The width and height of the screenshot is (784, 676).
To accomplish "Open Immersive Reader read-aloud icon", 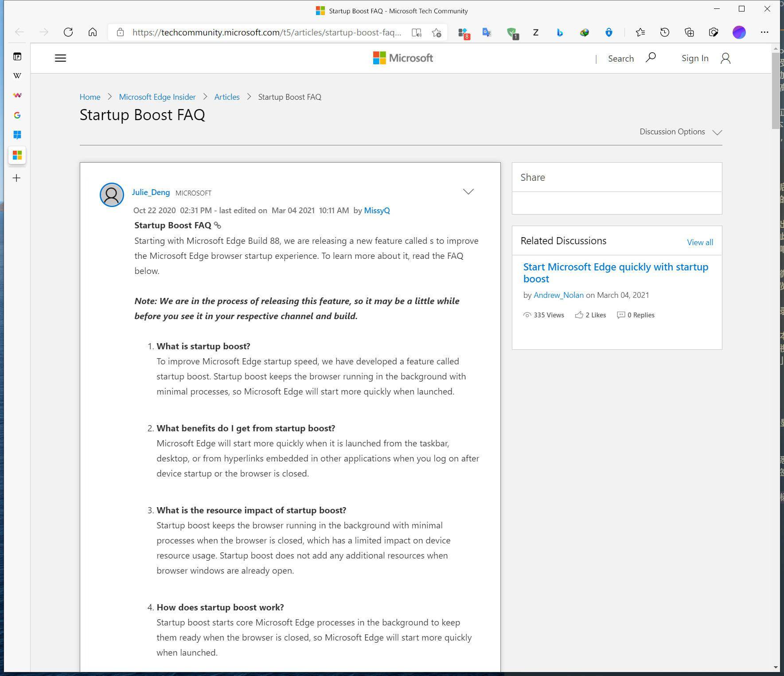I will pyautogui.click(x=416, y=32).
